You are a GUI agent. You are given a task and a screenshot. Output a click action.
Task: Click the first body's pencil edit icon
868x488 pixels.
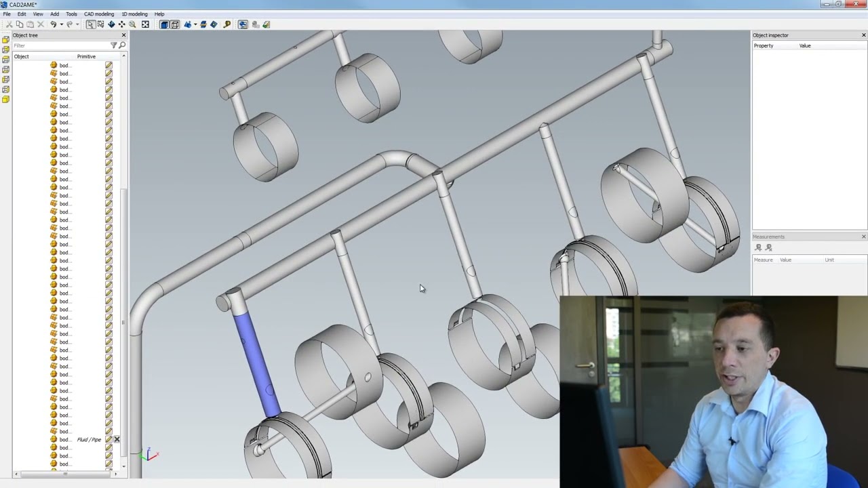pos(108,65)
